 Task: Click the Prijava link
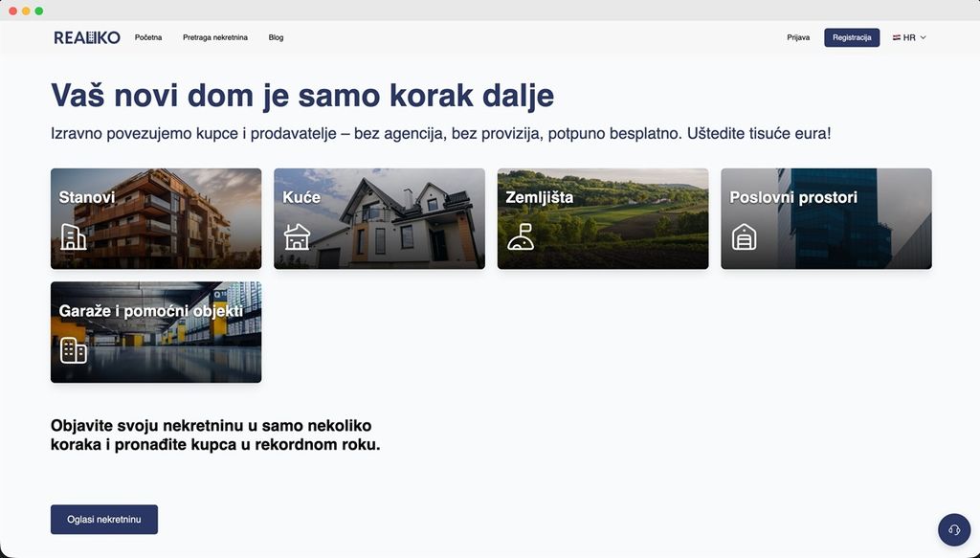coord(799,37)
